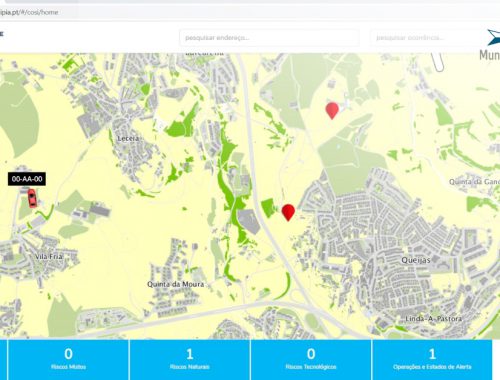Click the browser address bar URL
The width and height of the screenshot is (500, 380).
point(29,12)
